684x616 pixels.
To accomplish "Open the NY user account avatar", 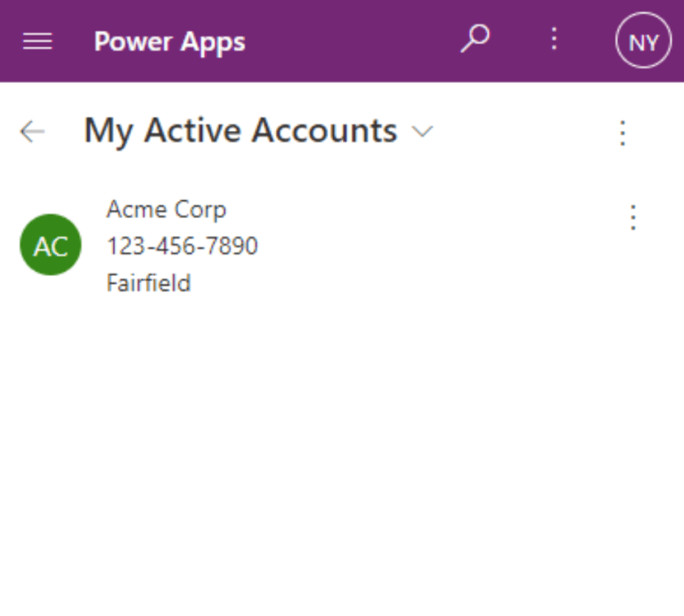I will pos(643,41).
